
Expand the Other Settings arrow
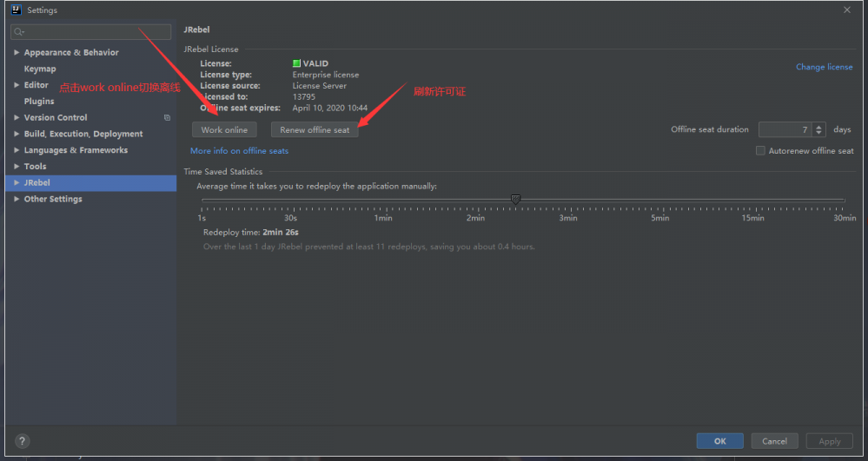click(x=17, y=199)
